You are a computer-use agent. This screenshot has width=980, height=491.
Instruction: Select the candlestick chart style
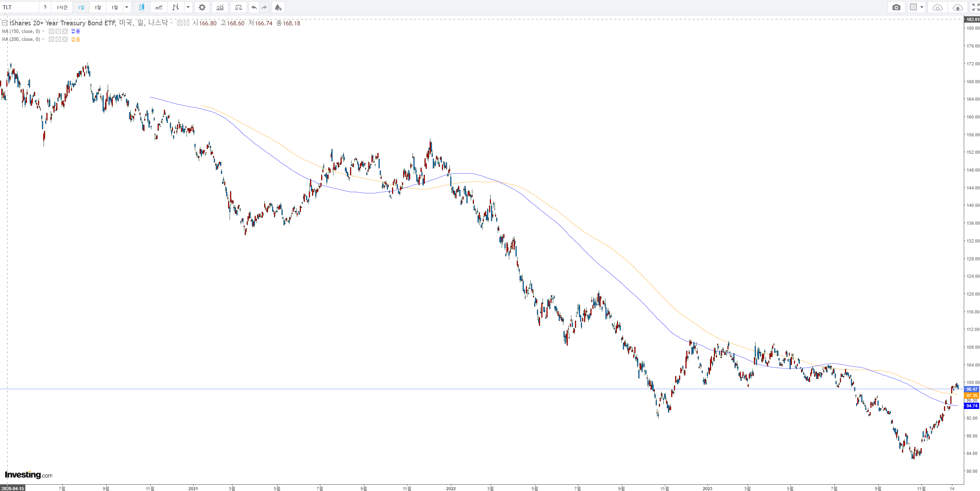point(142,7)
